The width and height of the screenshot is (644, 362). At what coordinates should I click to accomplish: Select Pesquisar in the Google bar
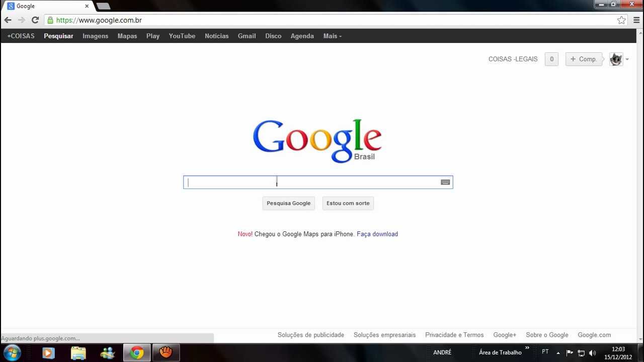58,36
